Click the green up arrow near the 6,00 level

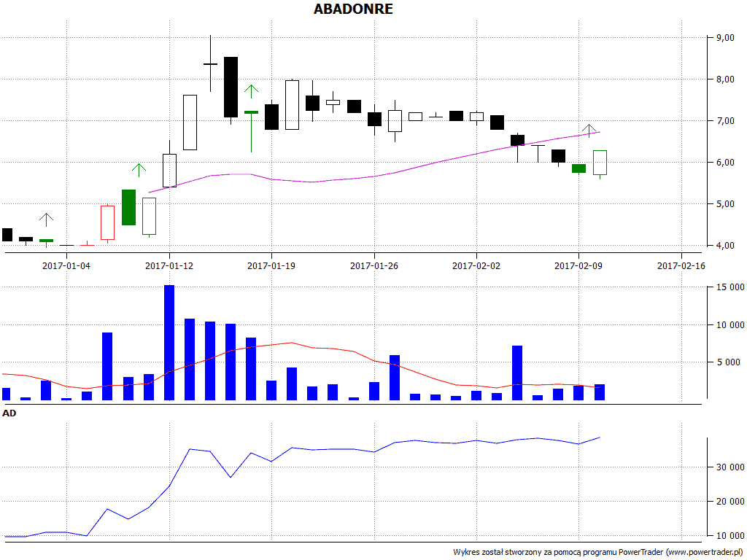139,170
